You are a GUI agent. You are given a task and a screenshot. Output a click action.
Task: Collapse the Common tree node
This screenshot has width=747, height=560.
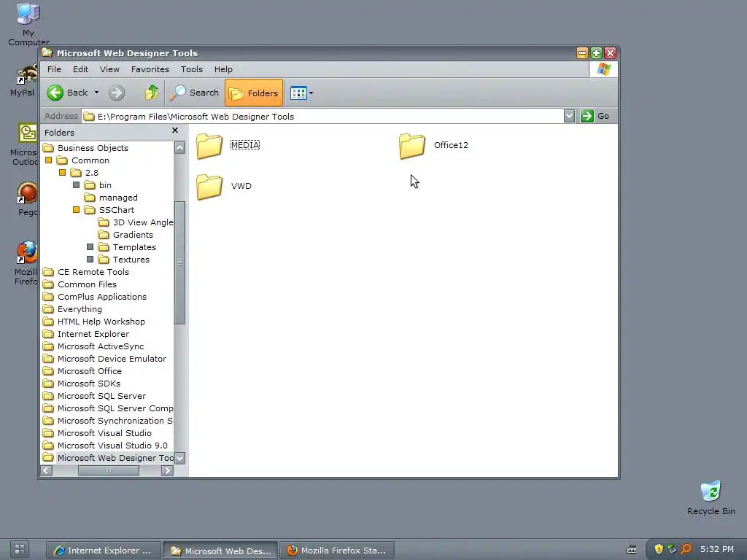[x=49, y=160]
